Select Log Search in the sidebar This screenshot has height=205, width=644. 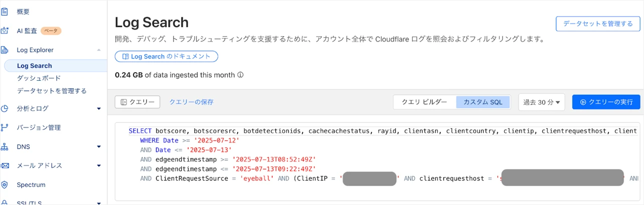tap(34, 66)
